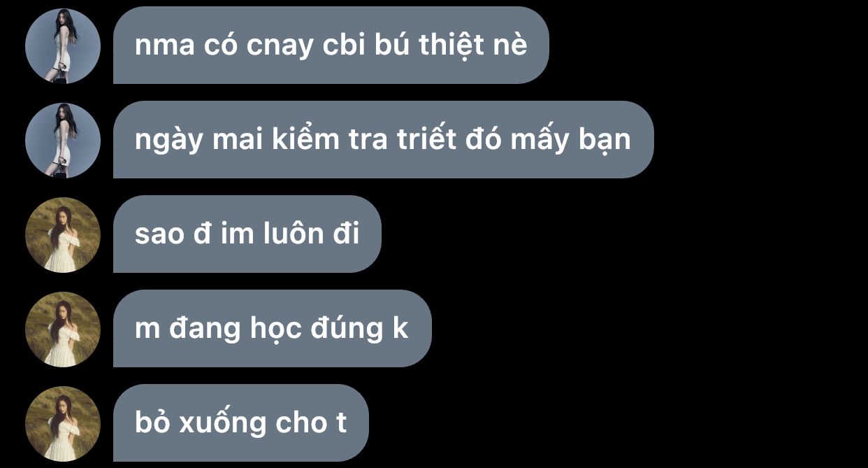The width and height of the screenshot is (868, 468).
Task: Click the "ngày mai kiểm tra triết đó mấy bạn" bubble
Action: pyautogui.click(x=384, y=140)
